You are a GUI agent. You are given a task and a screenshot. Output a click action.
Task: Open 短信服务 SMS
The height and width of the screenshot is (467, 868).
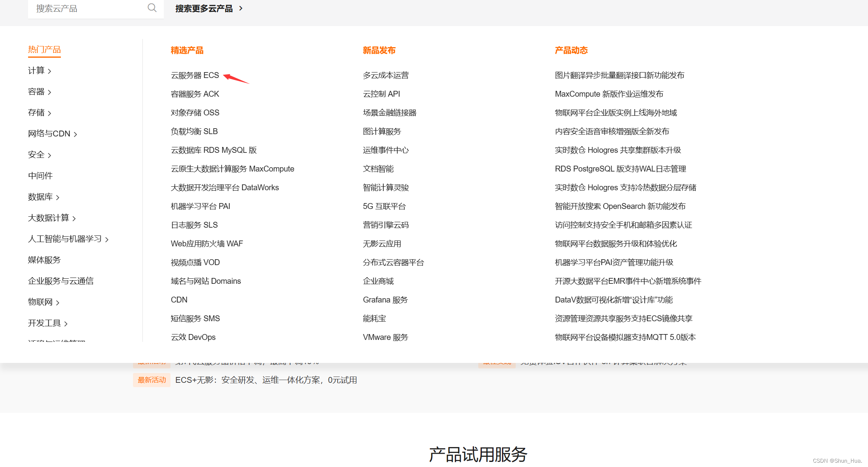point(195,318)
